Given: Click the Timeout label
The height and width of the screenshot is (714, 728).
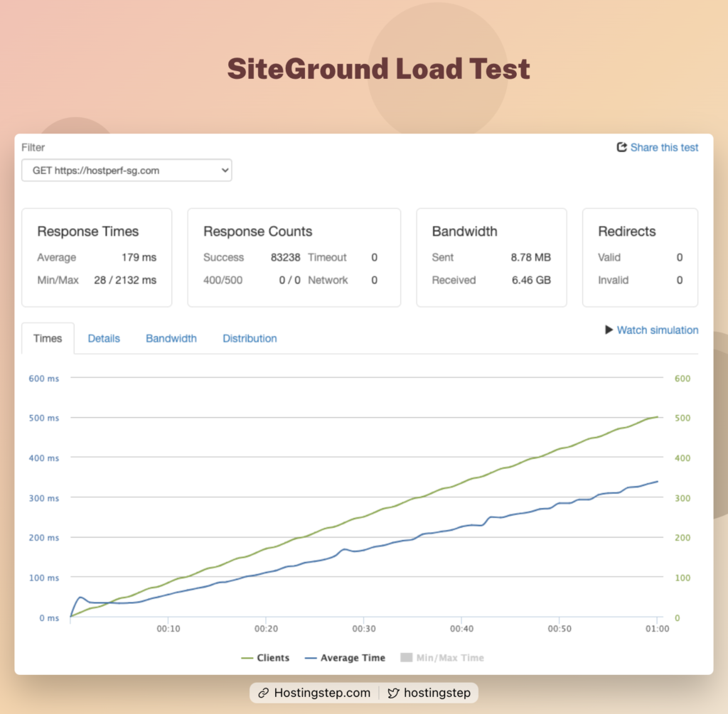Looking at the screenshot, I should 327,257.
